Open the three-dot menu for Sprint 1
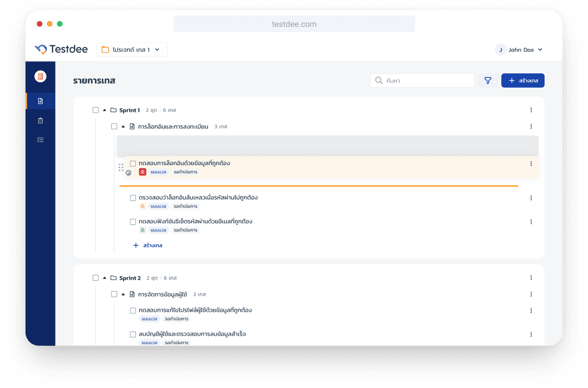Viewport: 588px width, 388px height. (531, 110)
